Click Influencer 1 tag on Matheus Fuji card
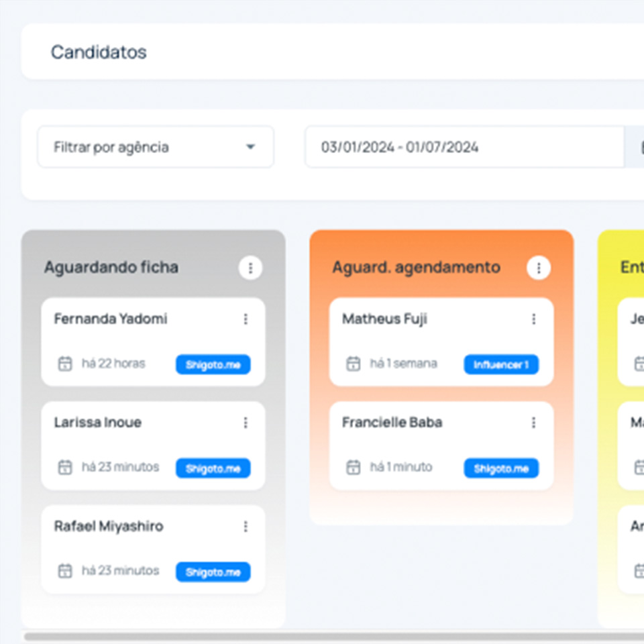Image resolution: width=644 pixels, height=644 pixels. click(x=501, y=365)
